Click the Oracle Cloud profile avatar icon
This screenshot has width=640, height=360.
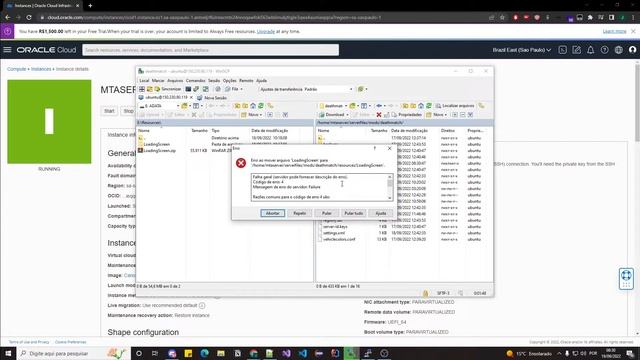pyautogui.click(x=633, y=50)
